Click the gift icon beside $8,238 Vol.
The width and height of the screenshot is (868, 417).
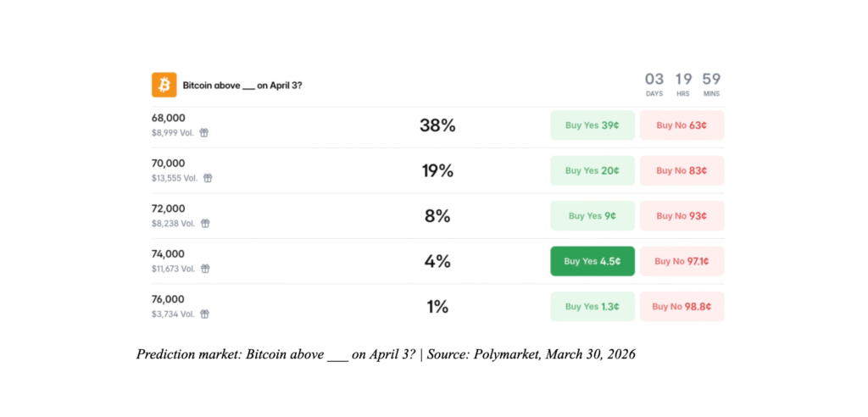[204, 224]
